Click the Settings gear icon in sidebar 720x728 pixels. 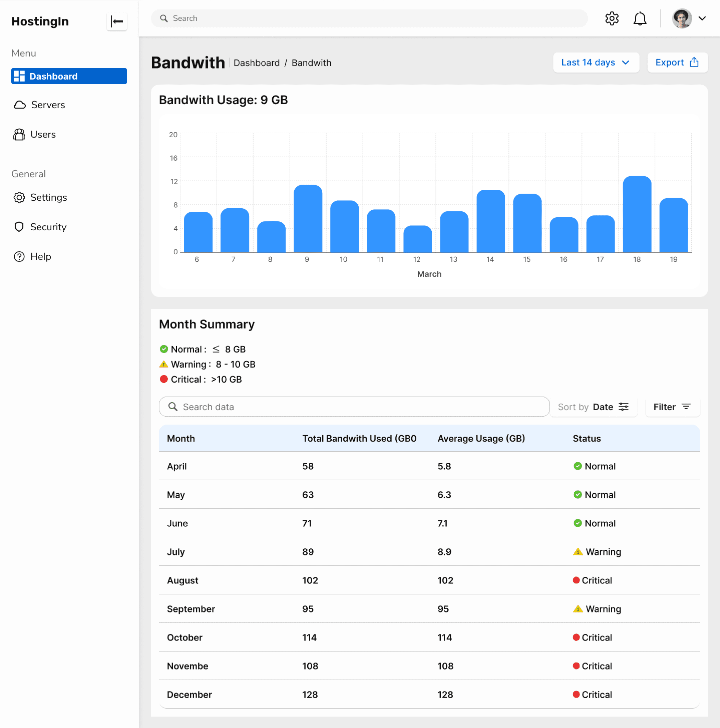[x=19, y=197]
